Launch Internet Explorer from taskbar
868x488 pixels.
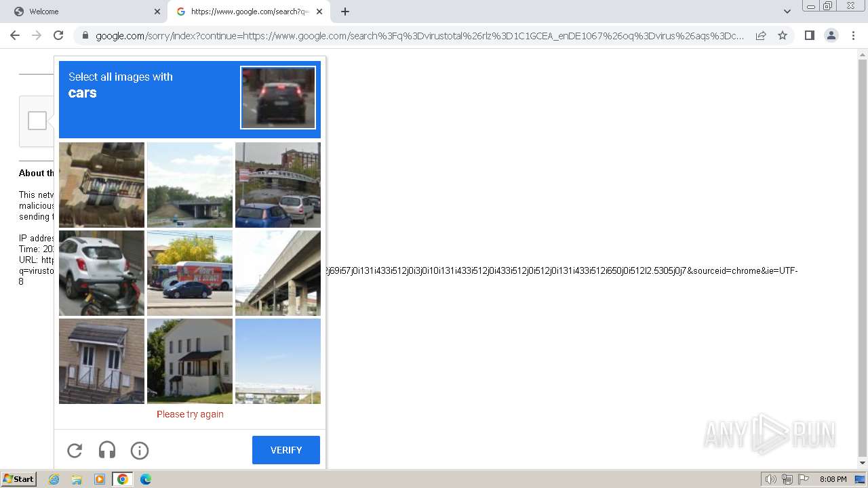54,479
